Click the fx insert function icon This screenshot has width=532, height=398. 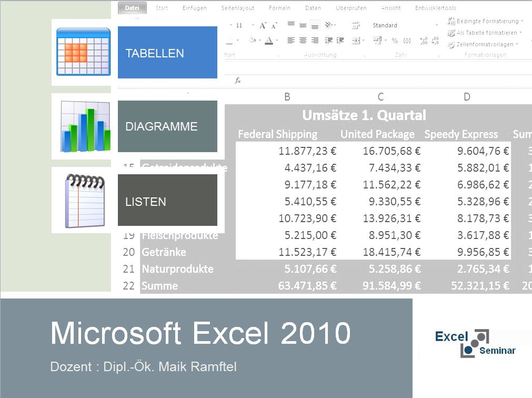[238, 81]
